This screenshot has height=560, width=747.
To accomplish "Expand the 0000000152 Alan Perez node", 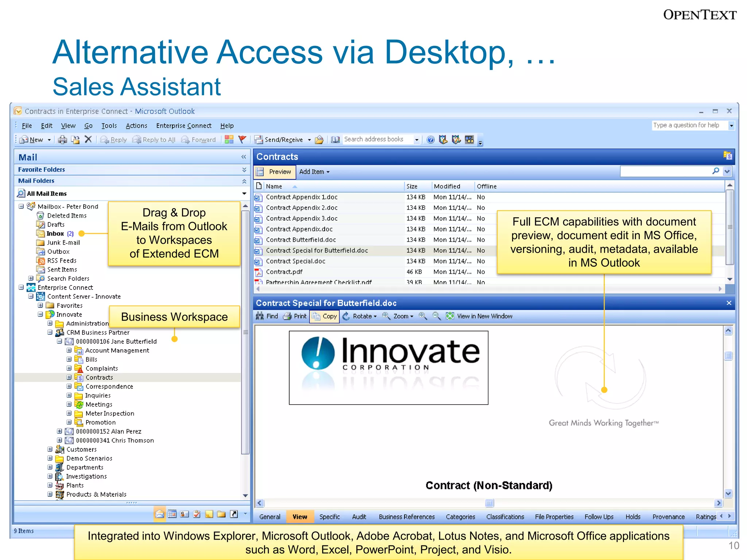I will tap(59, 431).
